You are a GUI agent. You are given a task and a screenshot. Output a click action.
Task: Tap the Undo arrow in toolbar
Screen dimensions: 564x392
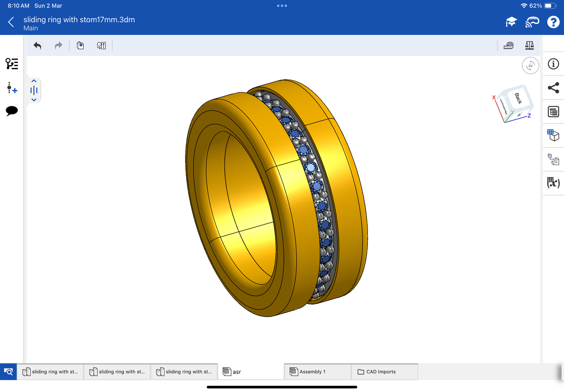coord(37,46)
